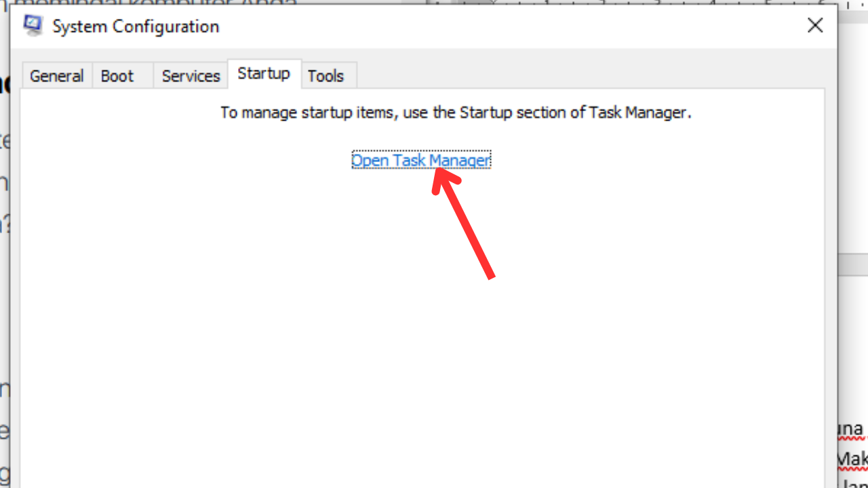868x488 pixels.
Task: Click the gray page-gap band right of dialog
Action: click(x=853, y=265)
